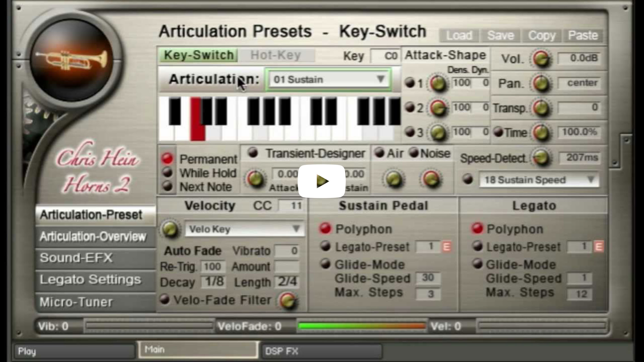Screen dimensions: 644x362
Task: Toggle the Air LED
Action: click(379, 153)
